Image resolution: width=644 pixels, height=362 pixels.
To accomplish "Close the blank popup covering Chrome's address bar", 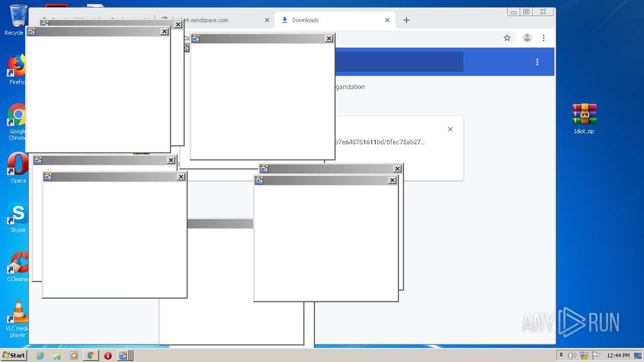I will 329,39.
